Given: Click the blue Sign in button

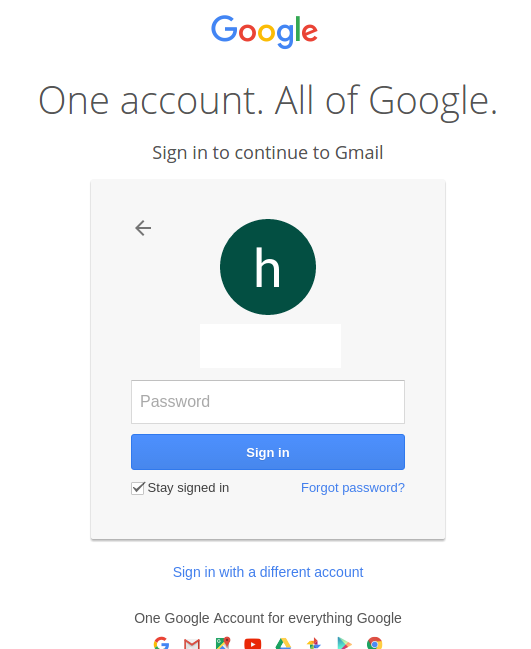Looking at the screenshot, I should click(268, 452).
